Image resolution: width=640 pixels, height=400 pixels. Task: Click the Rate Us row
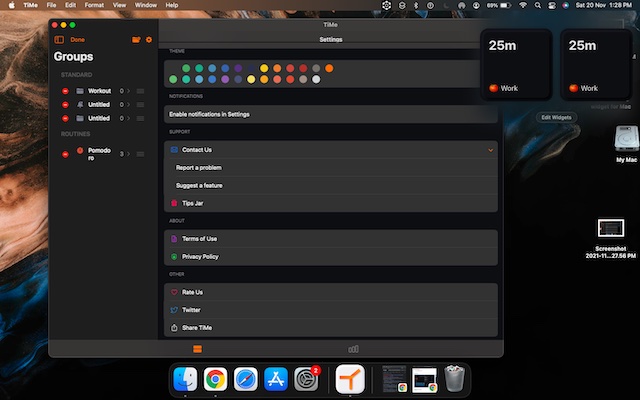[331, 292]
